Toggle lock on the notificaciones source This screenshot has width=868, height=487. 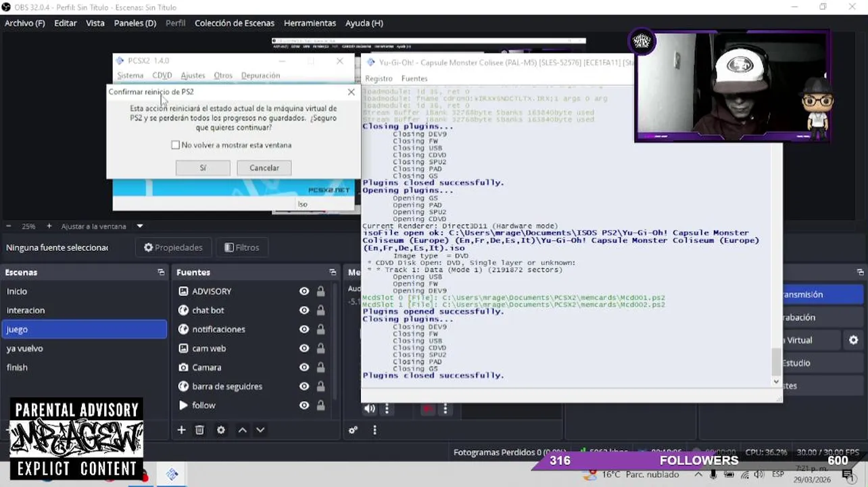pyautogui.click(x=320, y=329)
